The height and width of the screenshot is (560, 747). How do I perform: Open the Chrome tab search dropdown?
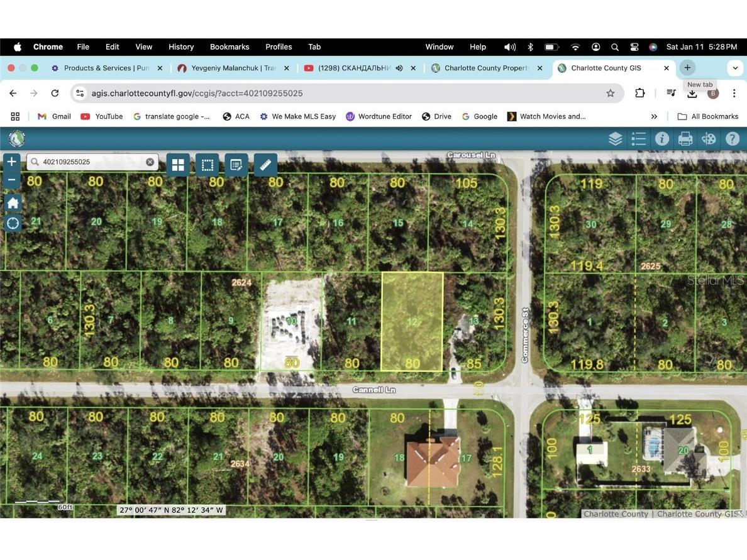[734, 68]
